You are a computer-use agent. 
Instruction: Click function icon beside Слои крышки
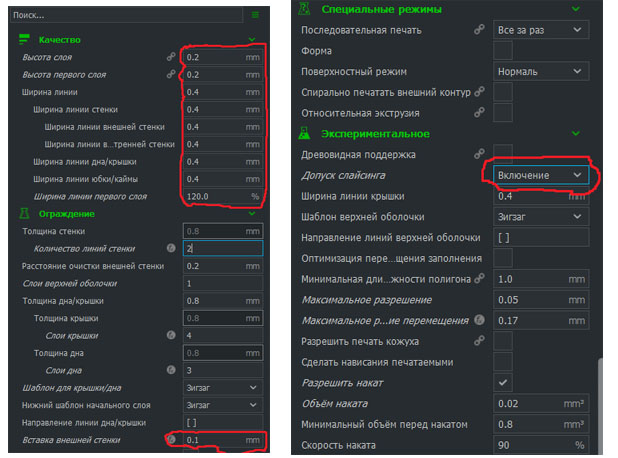click(x=171, y=335)
